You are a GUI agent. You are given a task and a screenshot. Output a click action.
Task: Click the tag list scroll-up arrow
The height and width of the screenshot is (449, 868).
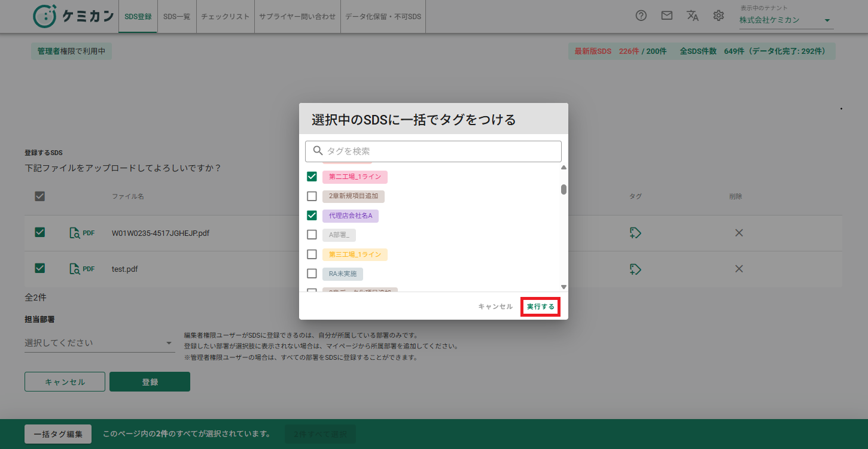[564, 168]
